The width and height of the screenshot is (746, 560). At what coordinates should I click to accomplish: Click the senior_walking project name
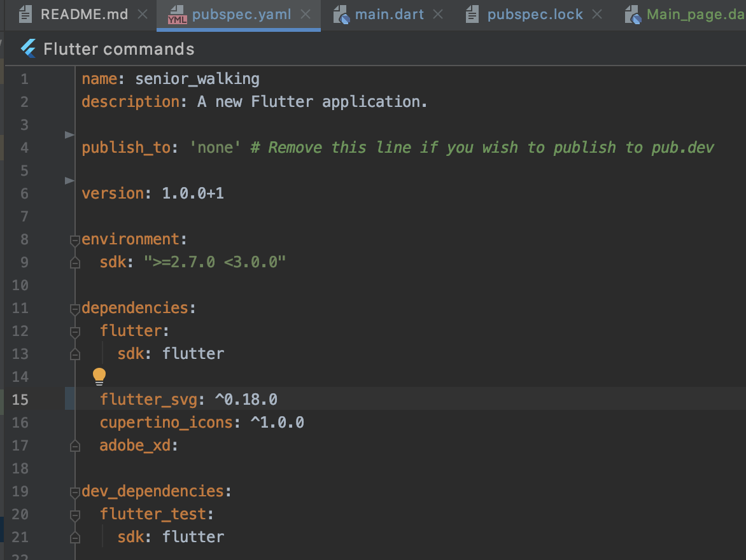[197, 78]
